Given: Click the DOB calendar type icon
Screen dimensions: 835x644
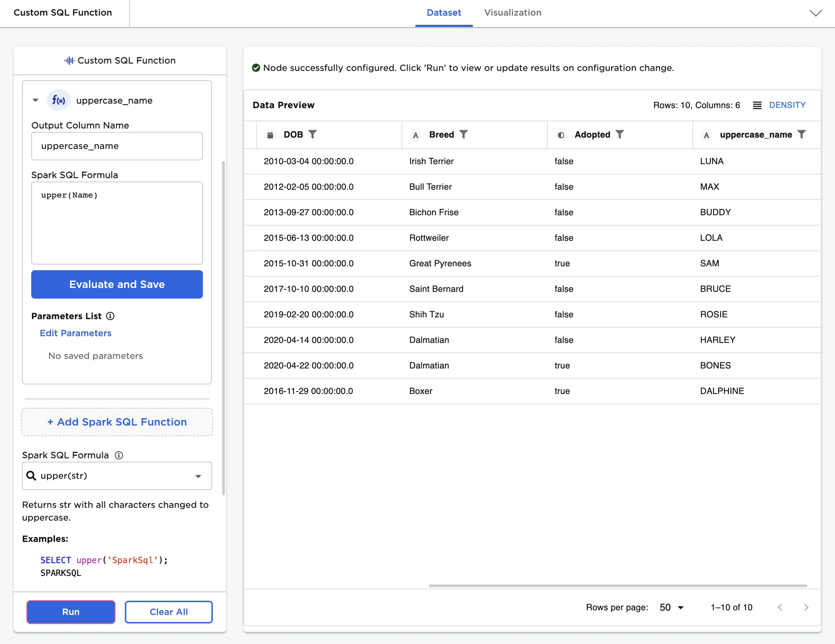Looking at the screenshot, I should [x=270, y=135].
